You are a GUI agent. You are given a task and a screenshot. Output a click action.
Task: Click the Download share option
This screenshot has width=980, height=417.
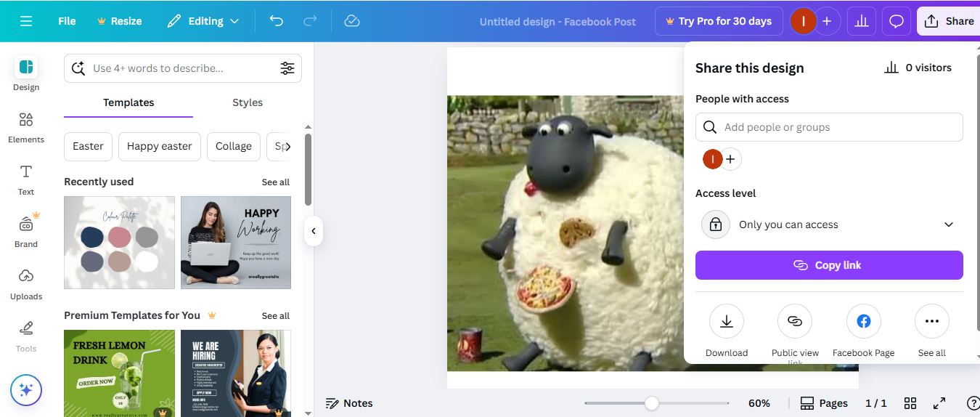[727, 331]
